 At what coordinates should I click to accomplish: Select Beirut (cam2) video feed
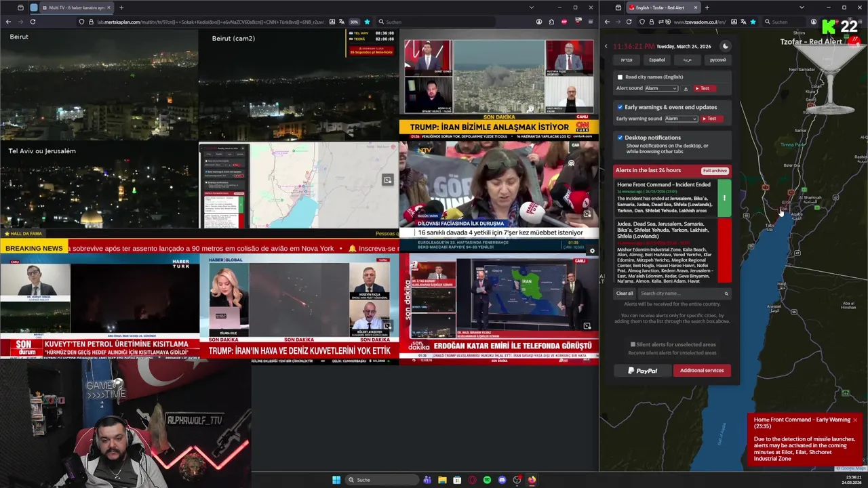point(299,84)
